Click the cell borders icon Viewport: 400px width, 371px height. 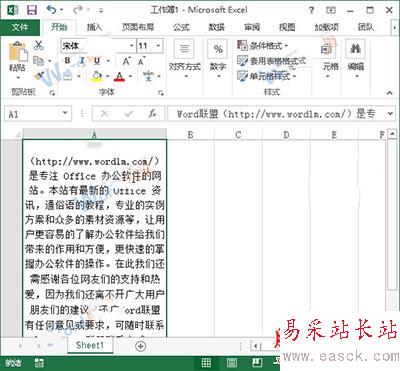[x=68, y=76]
